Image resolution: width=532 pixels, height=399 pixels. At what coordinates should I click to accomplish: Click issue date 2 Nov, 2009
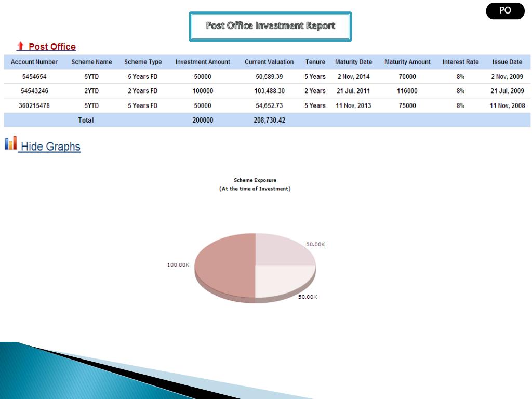[x=507, y=77]
